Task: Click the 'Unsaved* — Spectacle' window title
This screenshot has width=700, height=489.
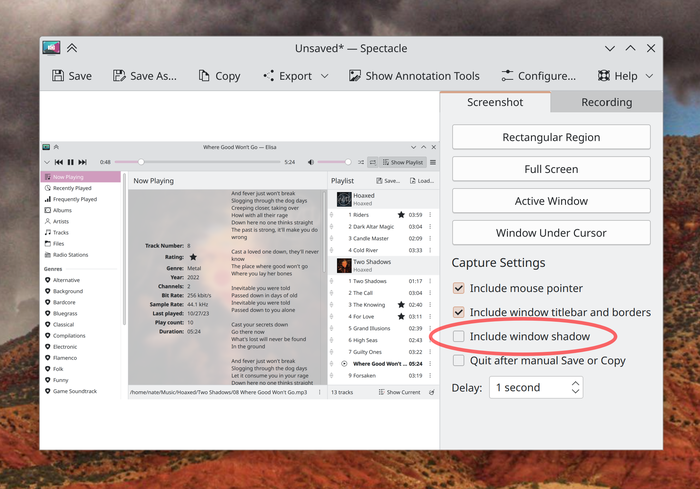Action: (351, 48)
